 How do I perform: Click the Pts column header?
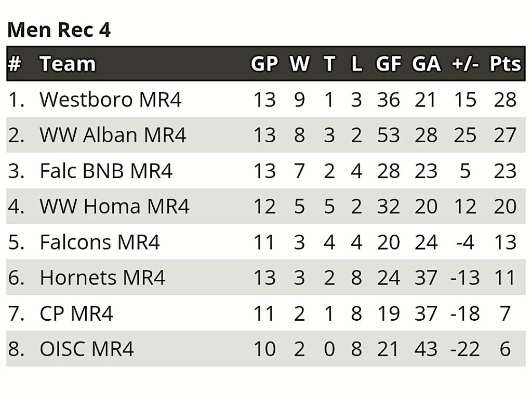pos(505,64)
